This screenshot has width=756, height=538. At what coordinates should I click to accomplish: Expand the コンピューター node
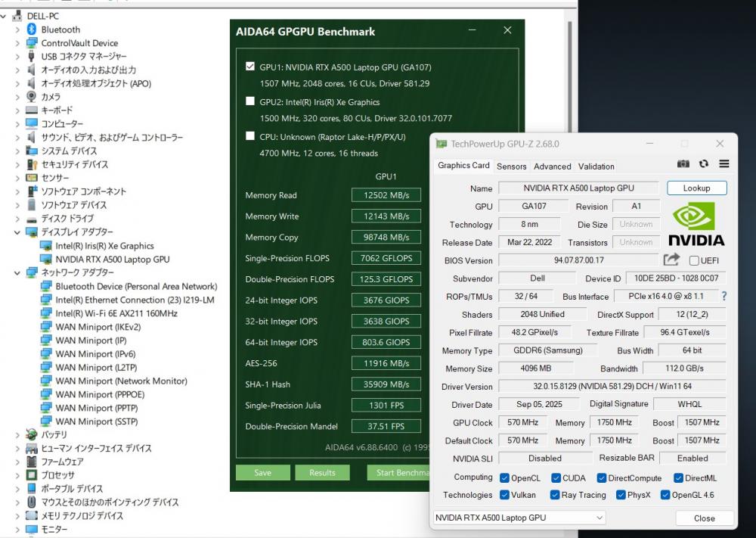pos(17,124)
